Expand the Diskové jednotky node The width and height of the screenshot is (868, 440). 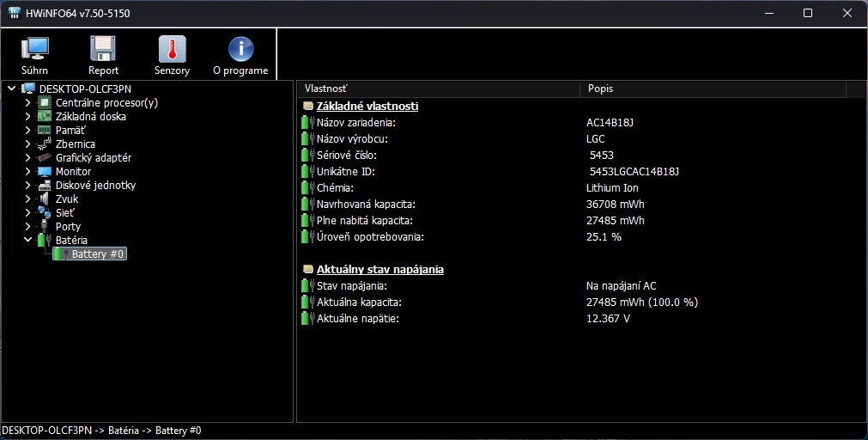click(x=27, y=186)
